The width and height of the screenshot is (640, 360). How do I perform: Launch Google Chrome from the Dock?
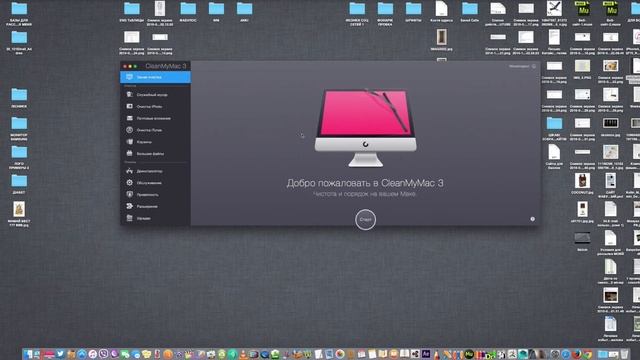click(587, 354)
